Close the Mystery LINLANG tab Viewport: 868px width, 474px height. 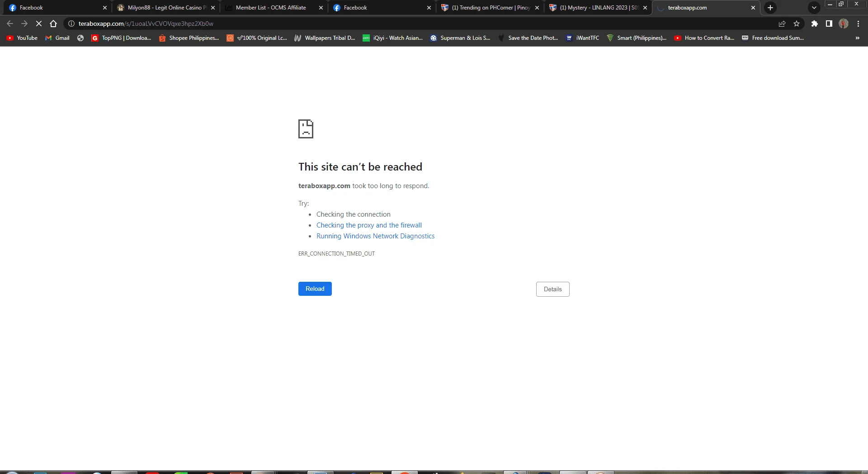[x=645, y=8]
